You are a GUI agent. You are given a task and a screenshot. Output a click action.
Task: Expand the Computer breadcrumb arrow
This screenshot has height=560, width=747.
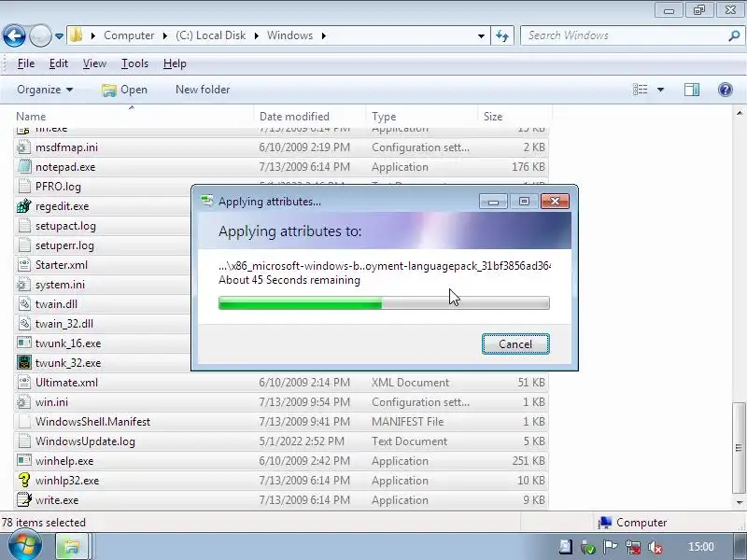(x=165, y=35)
